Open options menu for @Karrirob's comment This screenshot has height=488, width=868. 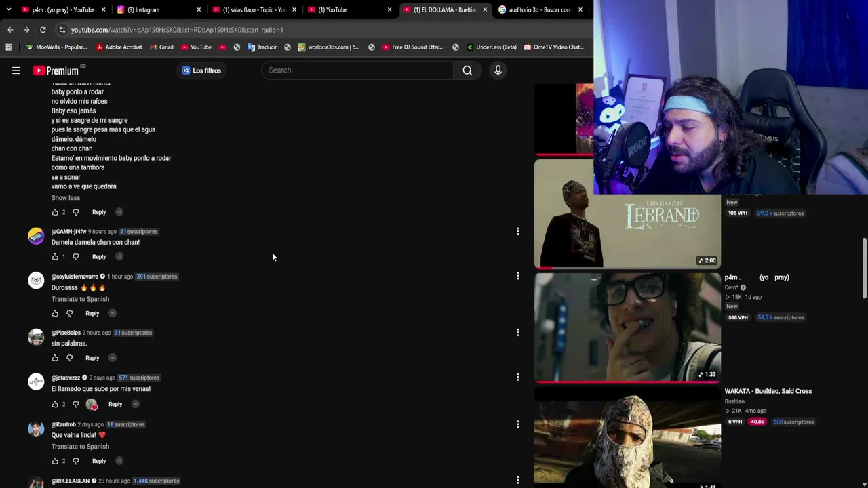518,424
